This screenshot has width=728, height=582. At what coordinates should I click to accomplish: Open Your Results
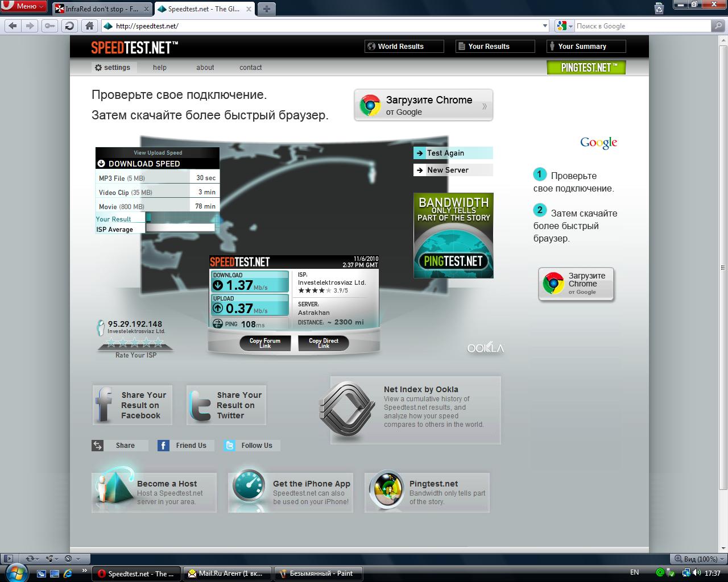click(495, 46)
